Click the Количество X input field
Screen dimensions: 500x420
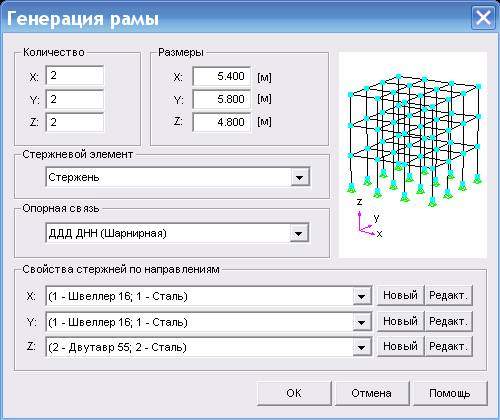tap(75, 76)
